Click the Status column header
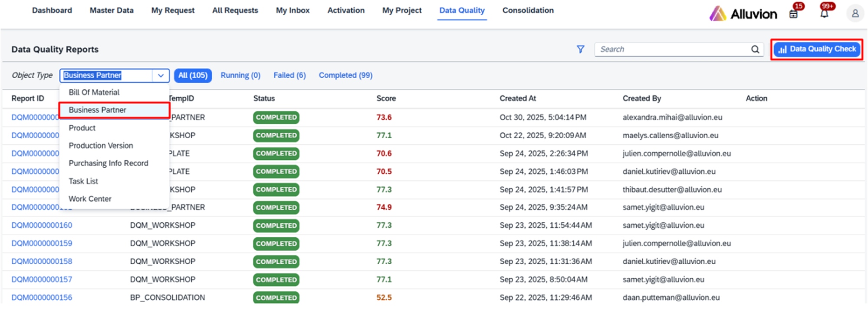The height and width of the screenshot is (312, 868). pos(264,99)
